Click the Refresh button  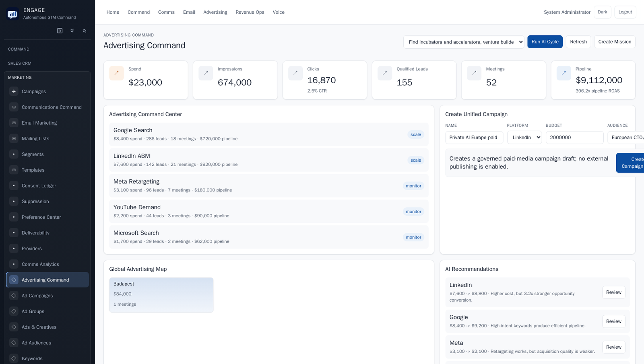tap(578, 42)
